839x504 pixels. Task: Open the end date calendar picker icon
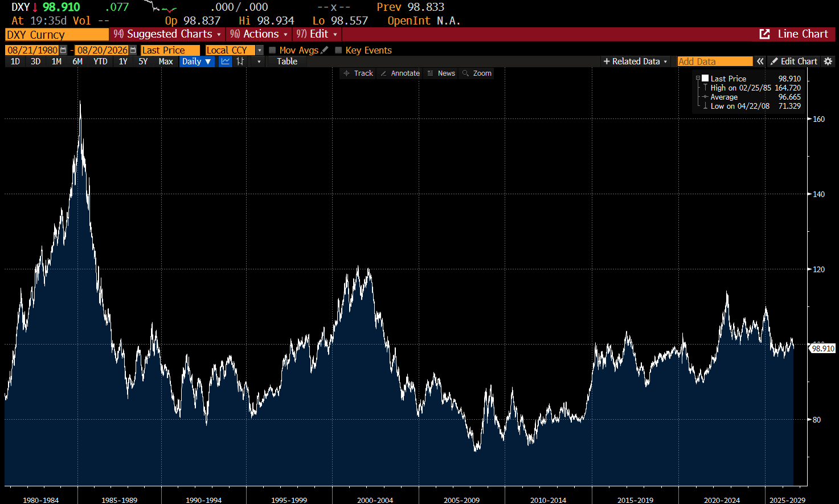[133, 50]
